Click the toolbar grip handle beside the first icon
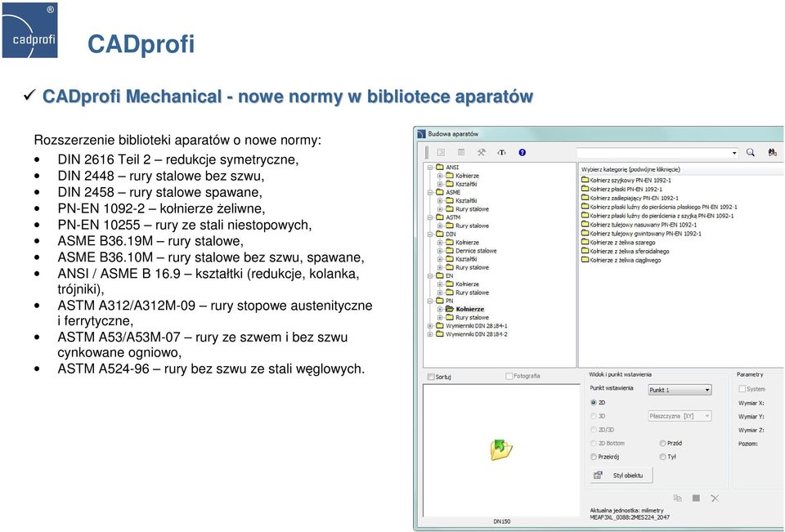This screenshot has height=532, width=785. click(427, 153)
